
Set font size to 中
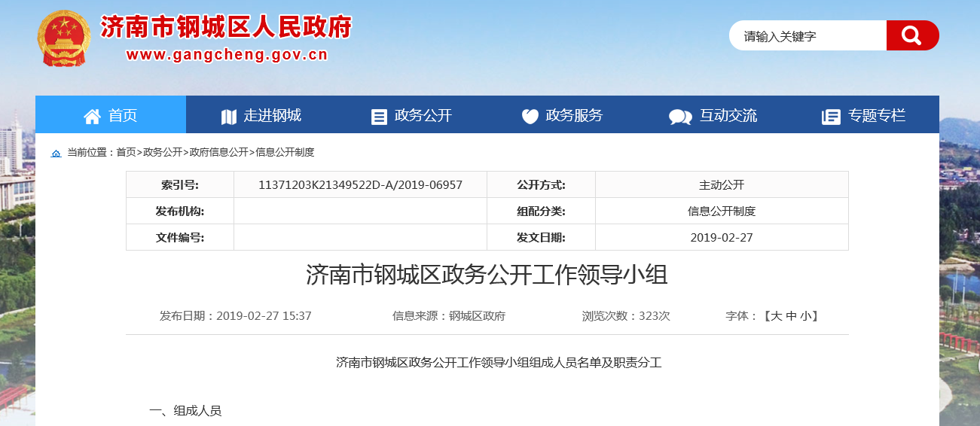tap(790, 316)
